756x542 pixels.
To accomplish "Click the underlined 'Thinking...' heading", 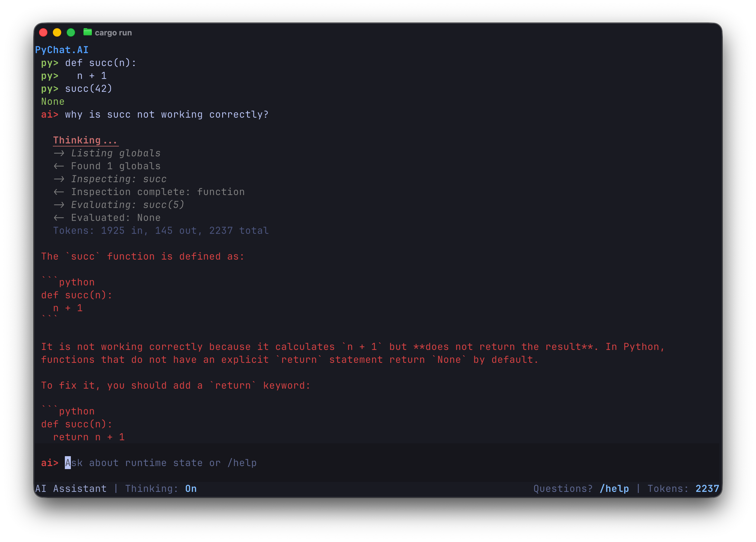I will tap(85, 140).
